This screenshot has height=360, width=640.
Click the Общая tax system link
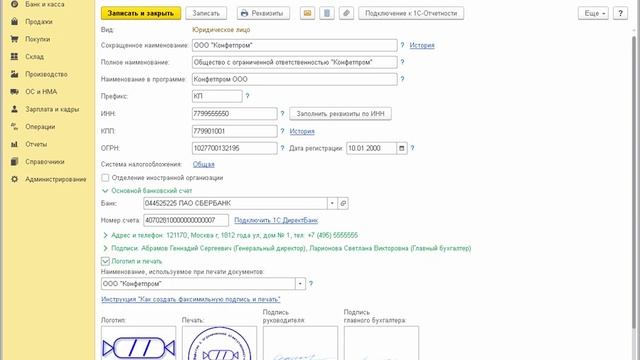click(x=204, y=164)
